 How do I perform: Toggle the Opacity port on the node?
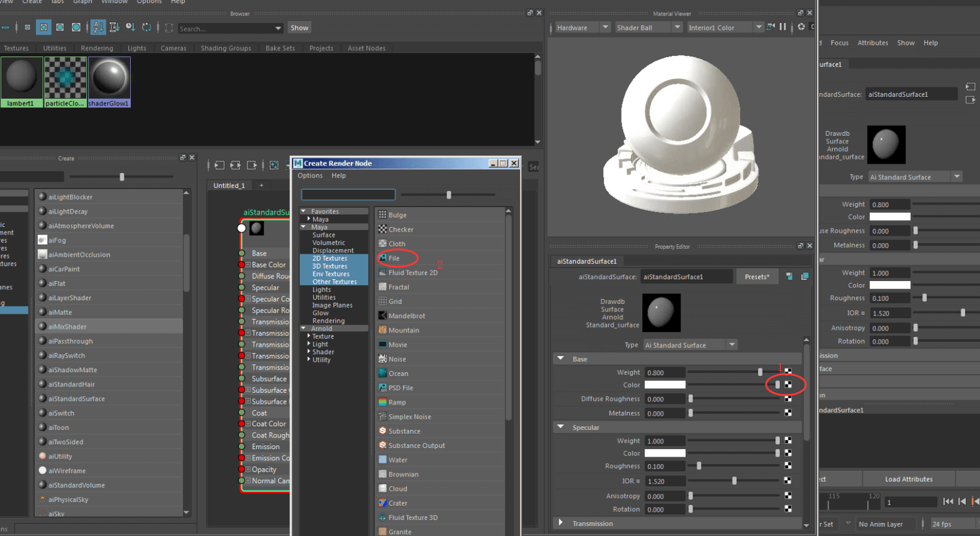(242, 470)
